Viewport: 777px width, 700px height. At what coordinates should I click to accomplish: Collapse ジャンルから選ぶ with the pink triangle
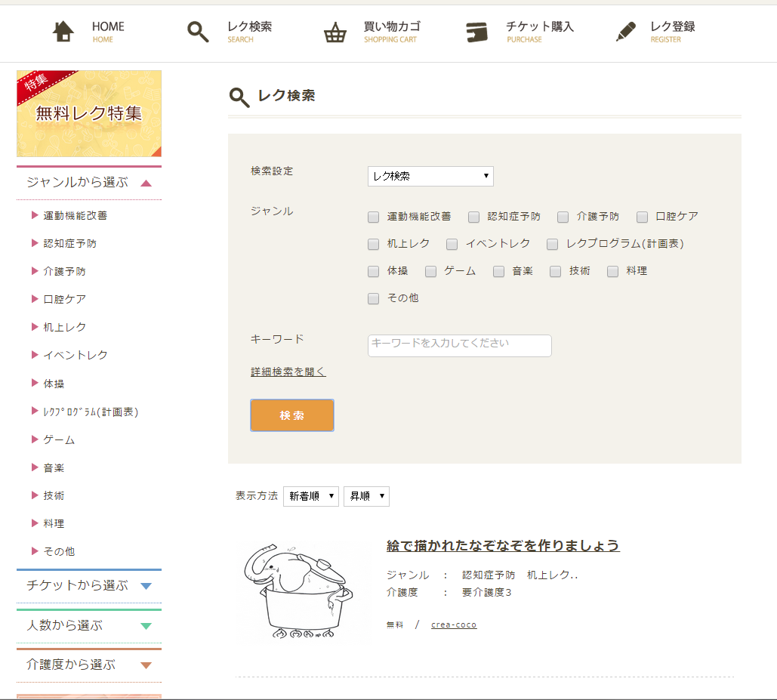click(x=146, y=183)
